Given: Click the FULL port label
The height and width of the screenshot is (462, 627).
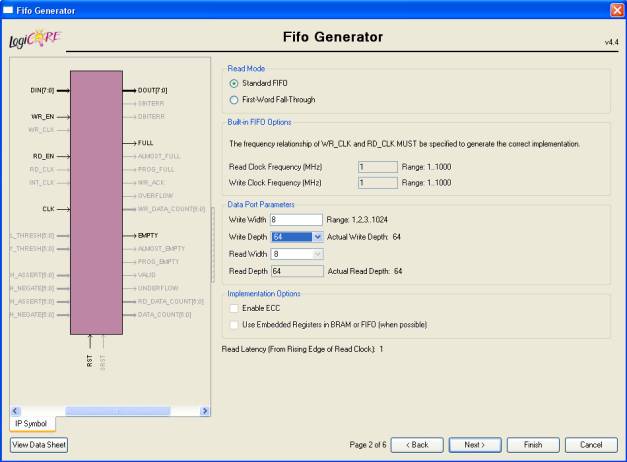Looking at the screenshot, I should (145, 143).
